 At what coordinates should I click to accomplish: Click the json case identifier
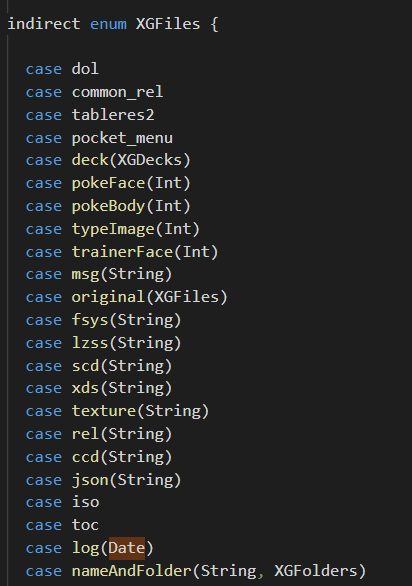pos(90,479)
